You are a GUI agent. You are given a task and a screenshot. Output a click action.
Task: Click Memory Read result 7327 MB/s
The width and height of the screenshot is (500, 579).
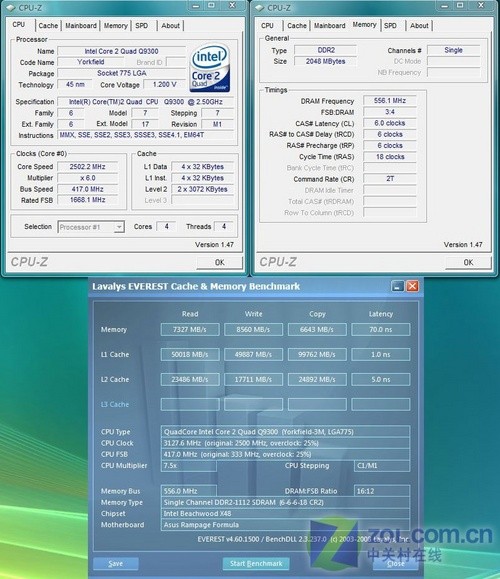tap(190, 329)
